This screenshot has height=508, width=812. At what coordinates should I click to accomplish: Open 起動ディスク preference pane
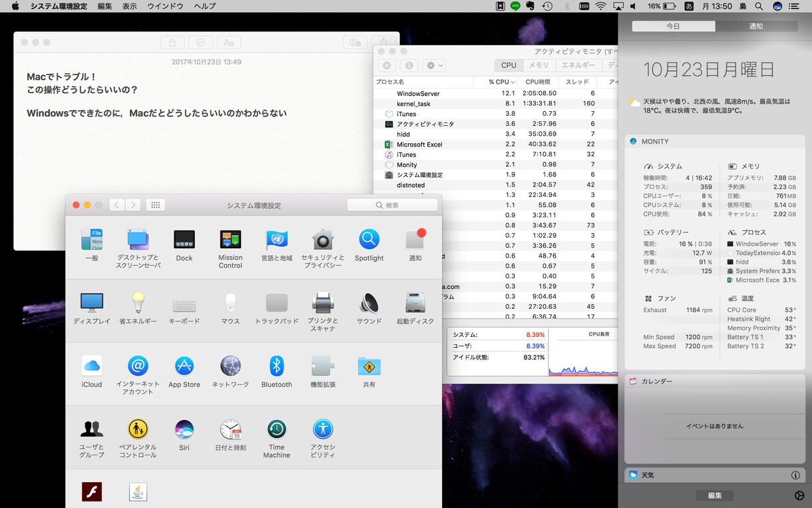(415, 308)
